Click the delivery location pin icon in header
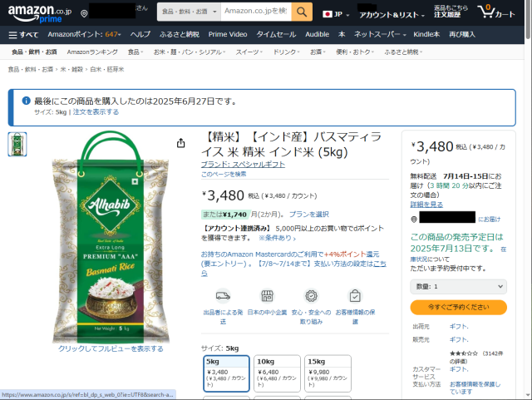The height and width of the screenshot is (400, 532). click(84, 13)
